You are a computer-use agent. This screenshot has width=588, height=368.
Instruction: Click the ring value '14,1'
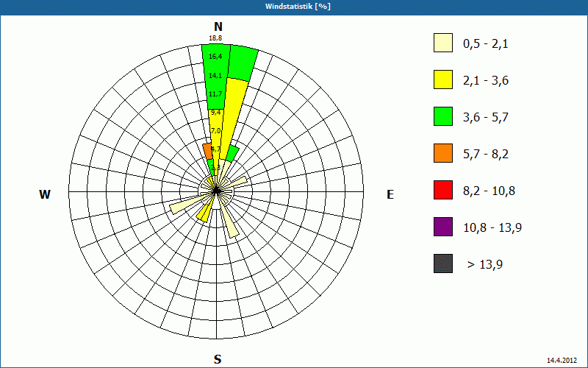coord(215,76)
